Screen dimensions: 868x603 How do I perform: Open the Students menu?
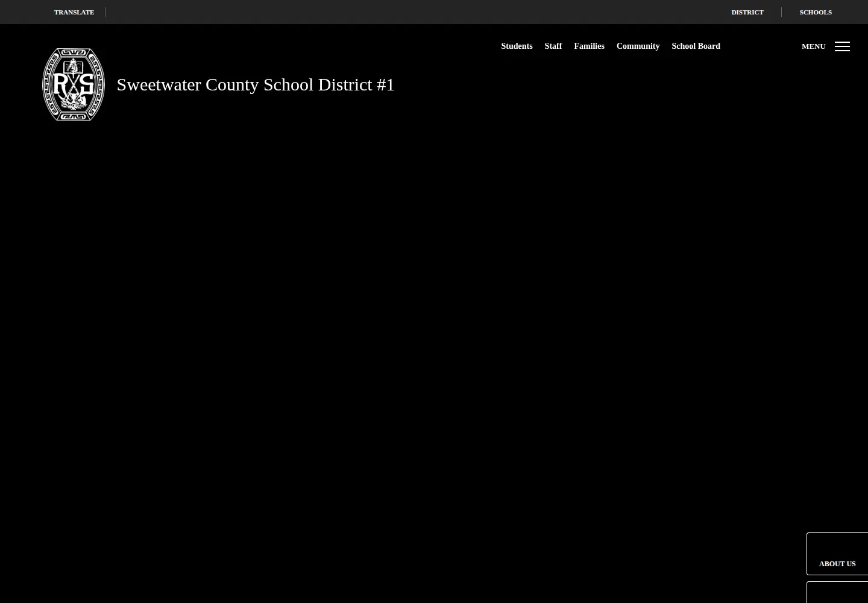517,46
